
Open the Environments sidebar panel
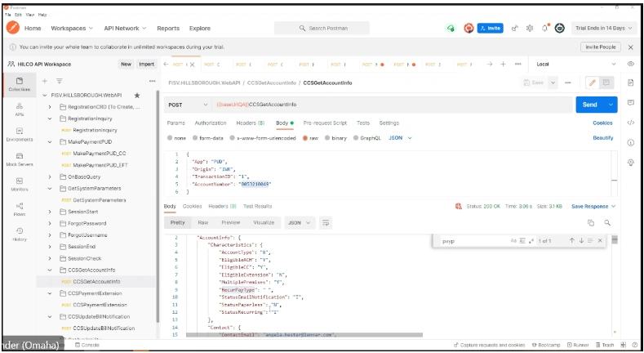click(x=20, y=134)
